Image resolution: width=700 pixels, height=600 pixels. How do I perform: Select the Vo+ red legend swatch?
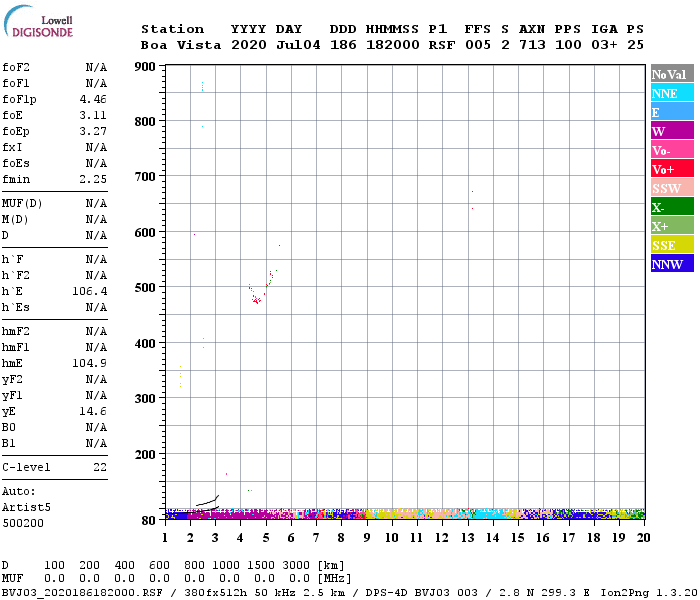pyautogui.click(x=672, y=169)
